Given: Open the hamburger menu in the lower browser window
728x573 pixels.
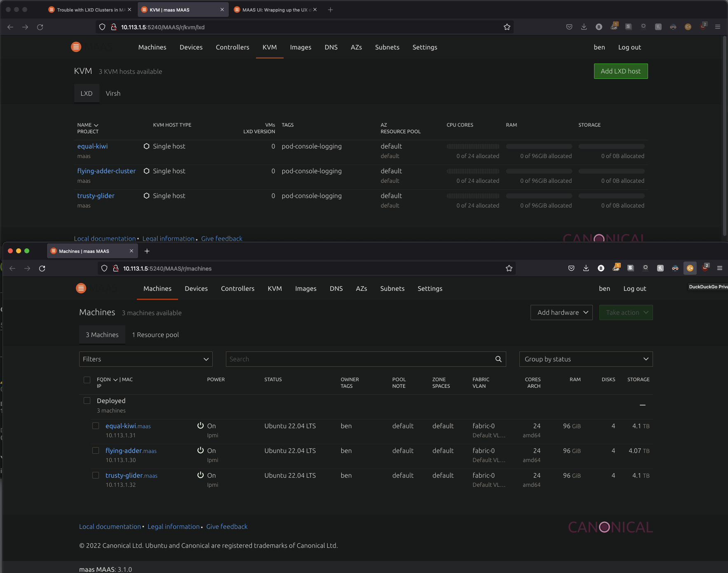Looking at the screenshot, I should 719,268.
